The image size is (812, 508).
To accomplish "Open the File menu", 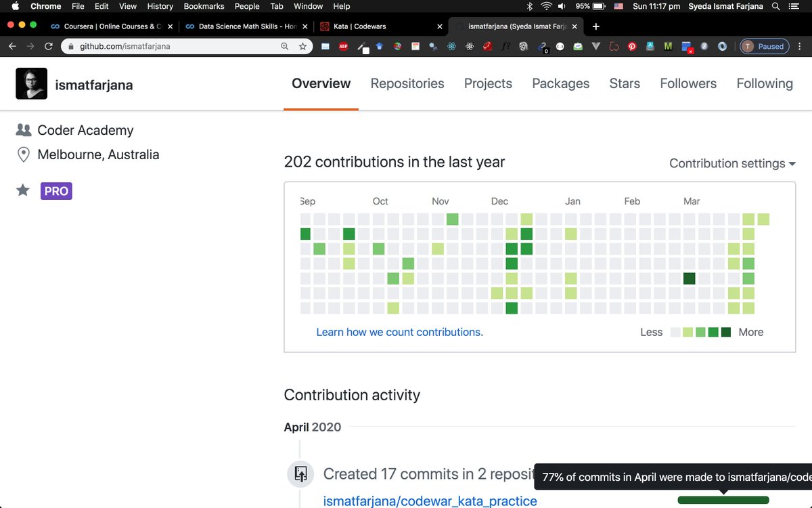I will (x=78, y=6).
